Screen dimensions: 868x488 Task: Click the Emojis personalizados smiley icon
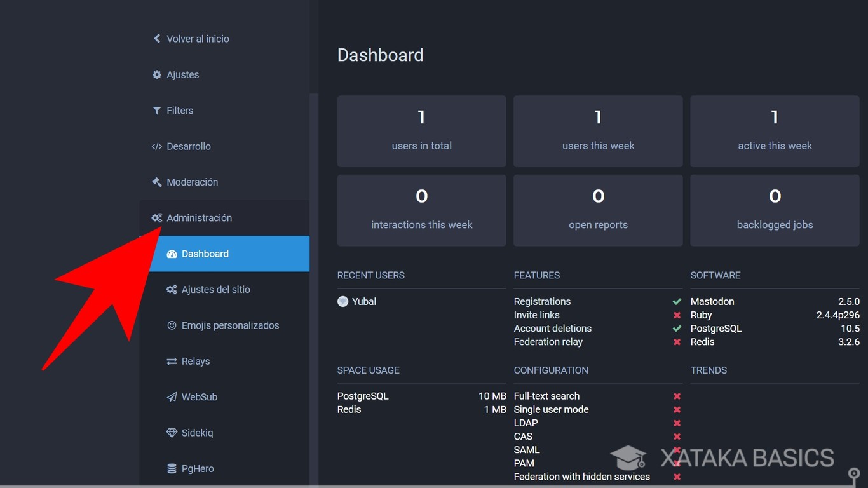[x=171, y=325]
